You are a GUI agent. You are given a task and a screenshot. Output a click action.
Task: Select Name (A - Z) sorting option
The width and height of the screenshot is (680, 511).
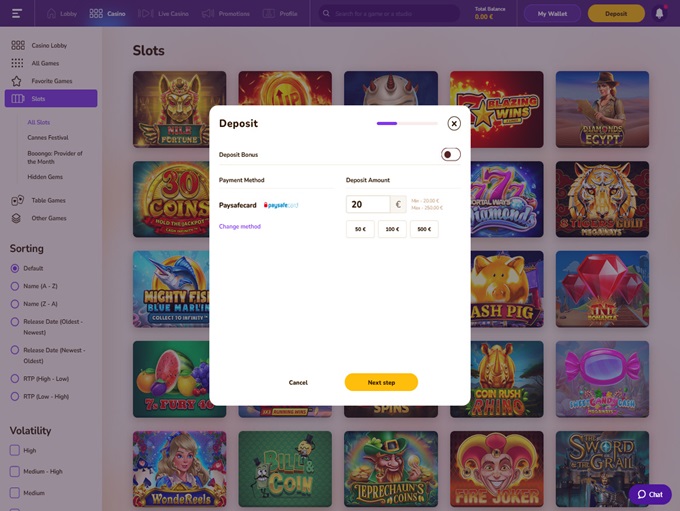click(x=15, y=286)
